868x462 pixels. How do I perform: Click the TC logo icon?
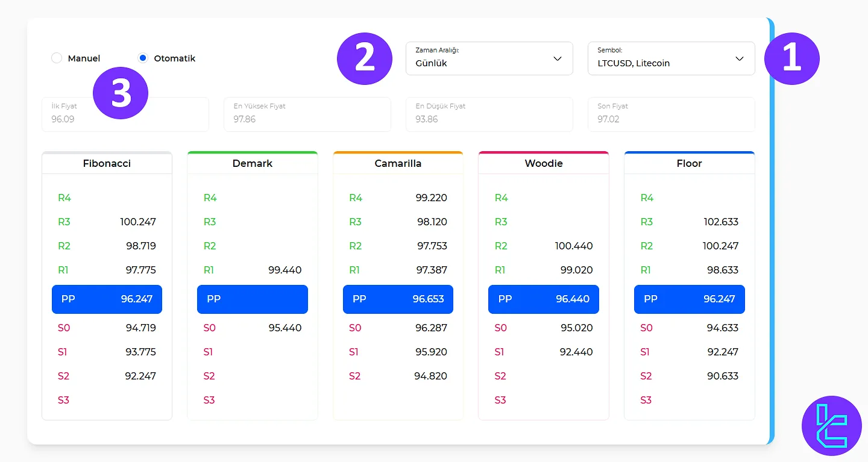[832, 426]
